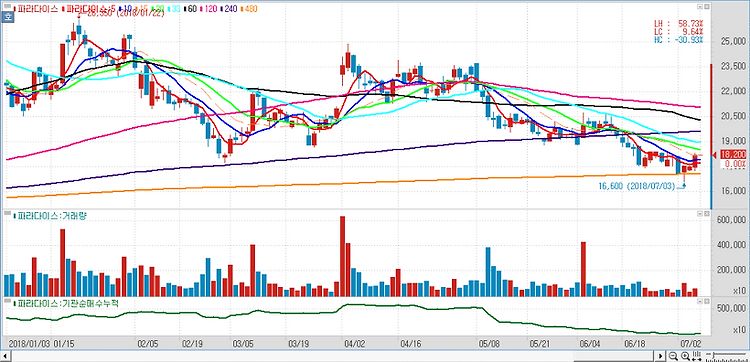Screen dimensions: 750x362
Task: Click the 04/16 date axis label
Action: [x=410, y=344]
